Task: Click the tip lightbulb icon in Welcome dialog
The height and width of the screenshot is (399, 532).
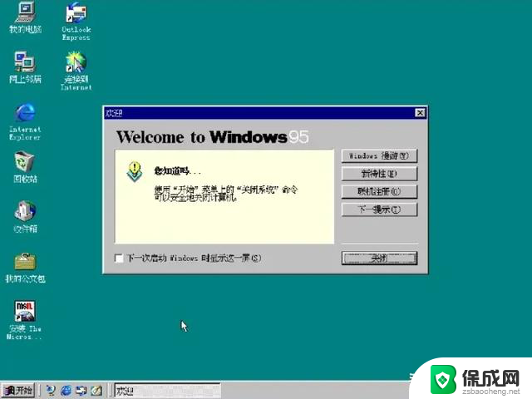Action: [x=135, y=171]
